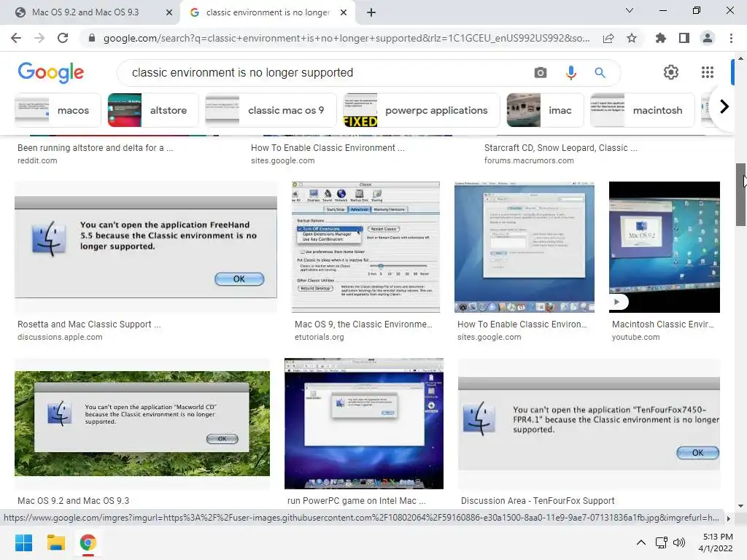Reload the current page
This screenshot has height=560, width=747.
point(63,38)
